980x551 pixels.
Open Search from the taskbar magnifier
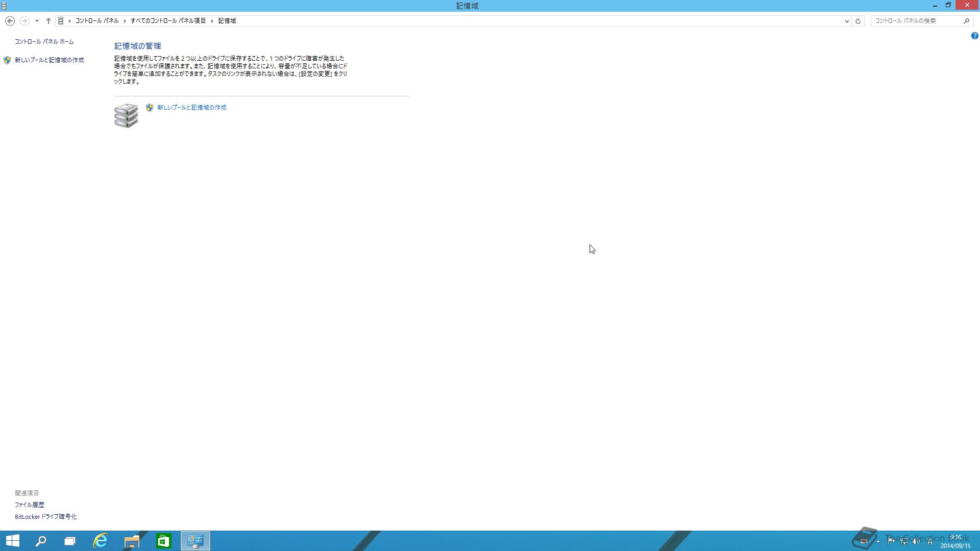(41, 541)
